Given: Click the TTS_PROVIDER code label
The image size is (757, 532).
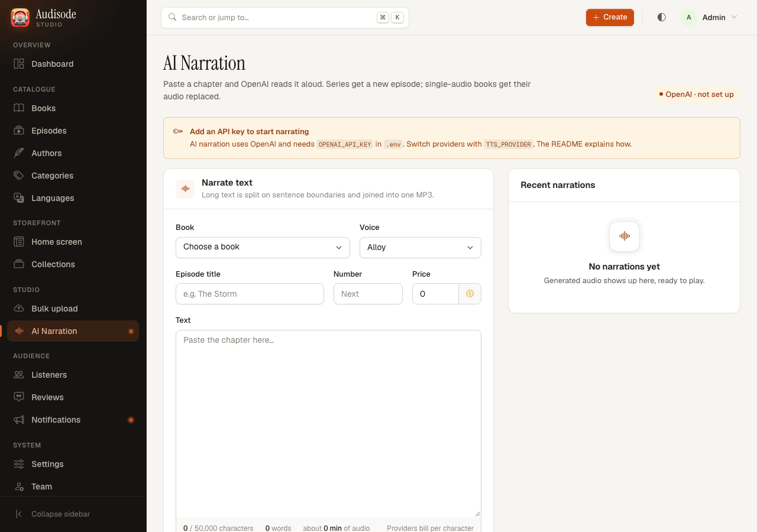Looking at the screenshot, I should [x=509, y=144].
